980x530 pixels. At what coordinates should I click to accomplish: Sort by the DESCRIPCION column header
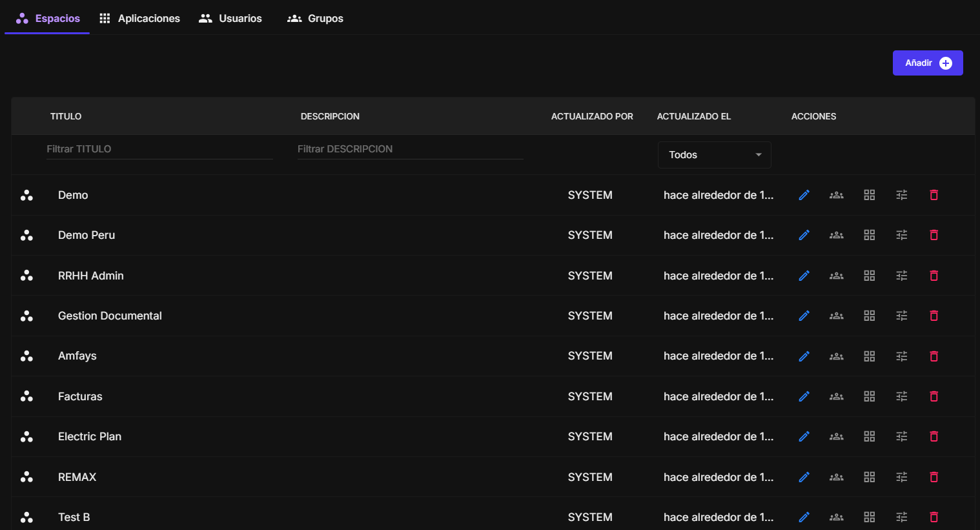coord(330,116)
